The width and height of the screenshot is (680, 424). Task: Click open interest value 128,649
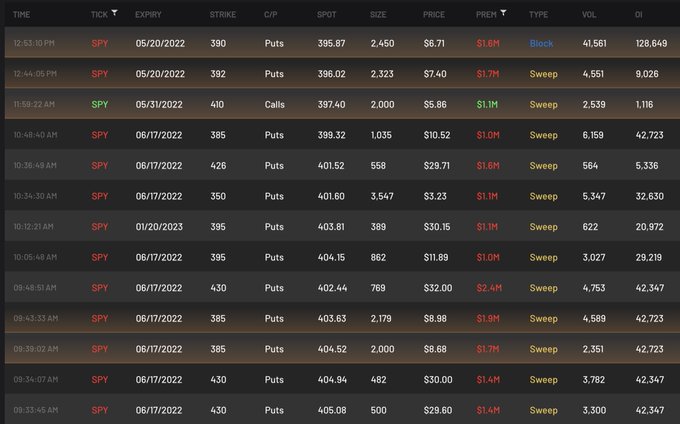click(651, 43)
